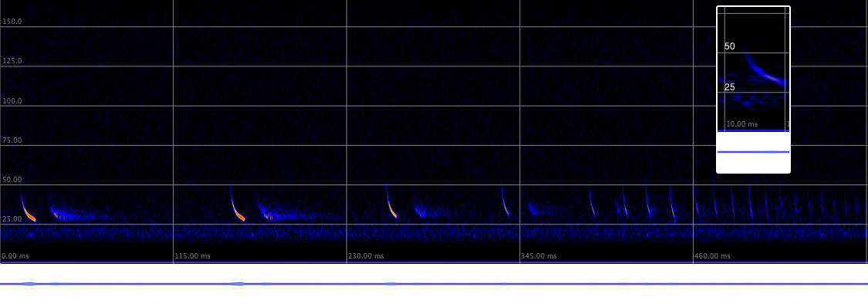The width and height of the screenshot is (868, 304).
Task: Click the 50.00 frequency axis label
Action: tap(12, 180)
